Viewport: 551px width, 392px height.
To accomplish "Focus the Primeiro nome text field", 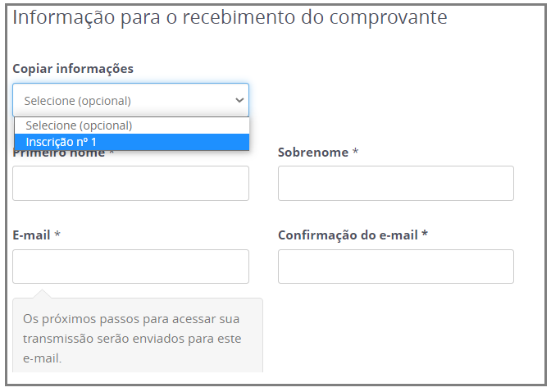I will tap(130, 183).
